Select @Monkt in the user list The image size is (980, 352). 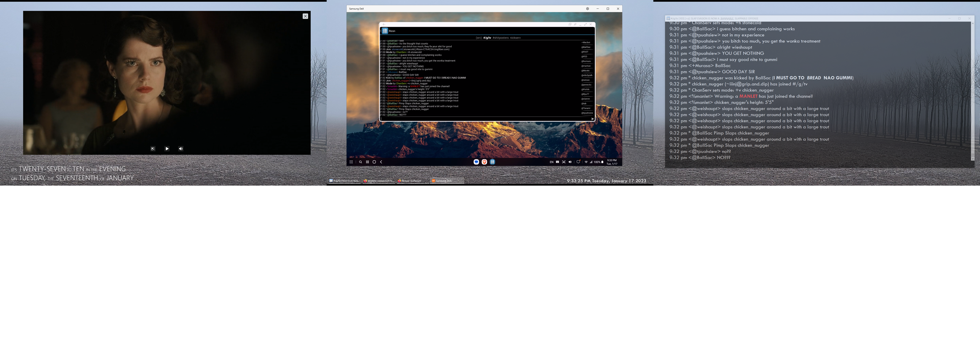tap(585, 71)
